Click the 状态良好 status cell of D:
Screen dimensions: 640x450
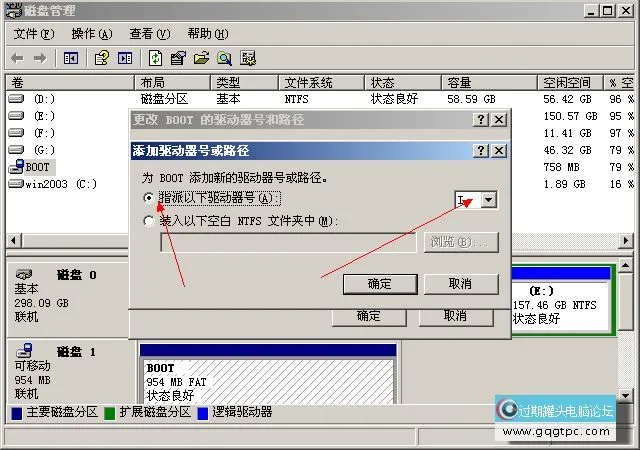394,99
